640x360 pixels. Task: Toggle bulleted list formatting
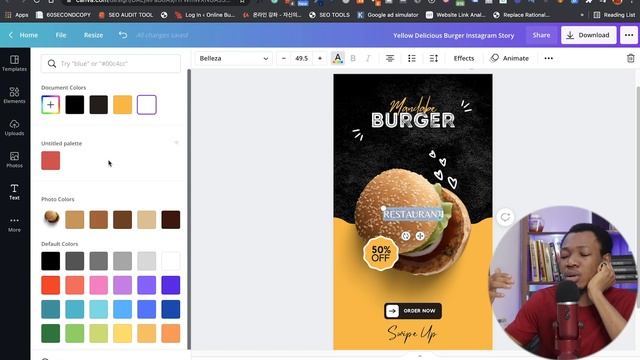412,58
